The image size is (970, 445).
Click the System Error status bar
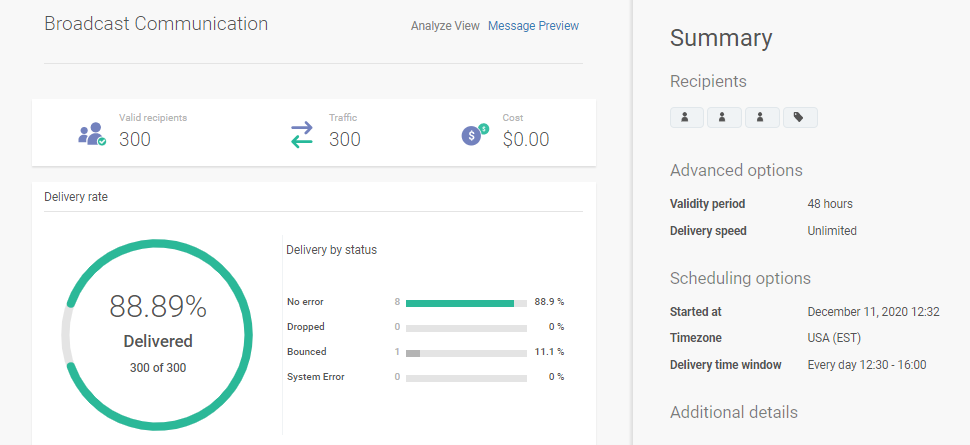pos(466,378)
